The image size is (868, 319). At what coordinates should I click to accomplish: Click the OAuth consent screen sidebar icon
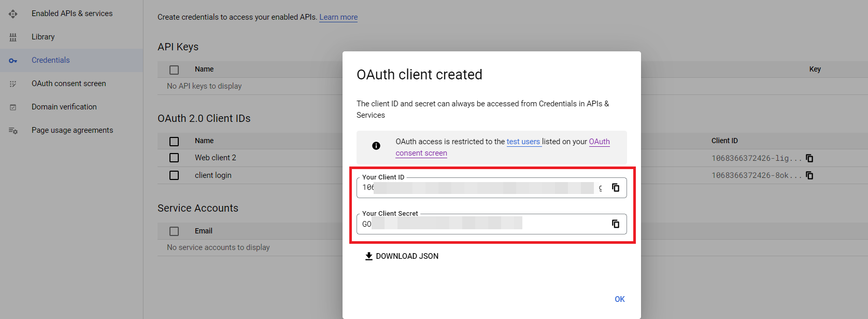(13, 84)
